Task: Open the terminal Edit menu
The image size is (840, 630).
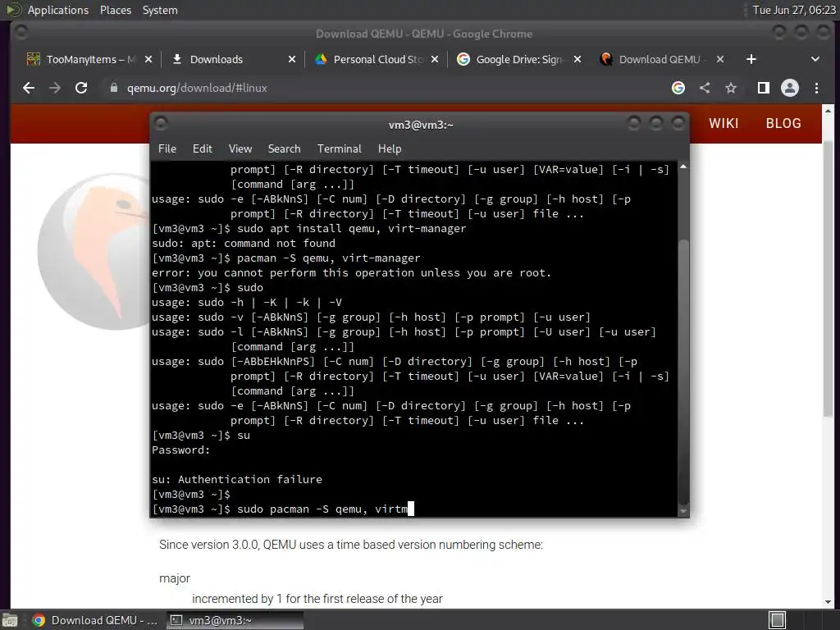Action: 202,149
